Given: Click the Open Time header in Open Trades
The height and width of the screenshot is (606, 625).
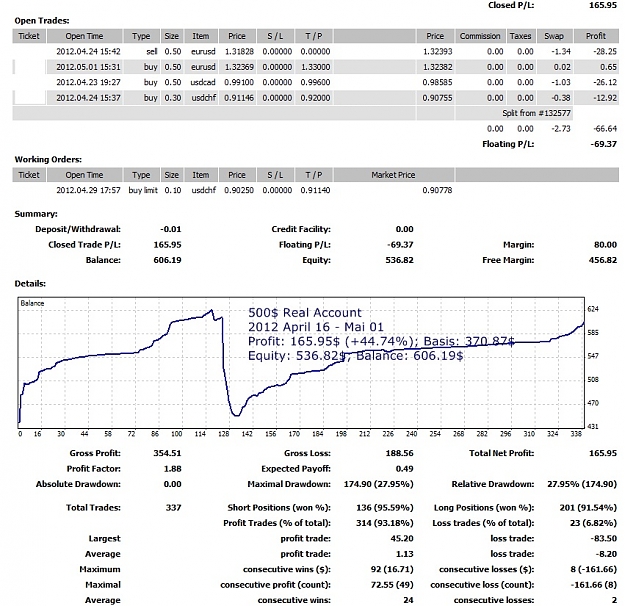Looking at the screenshot, I should pyautogui.click(x=85, y=36).
